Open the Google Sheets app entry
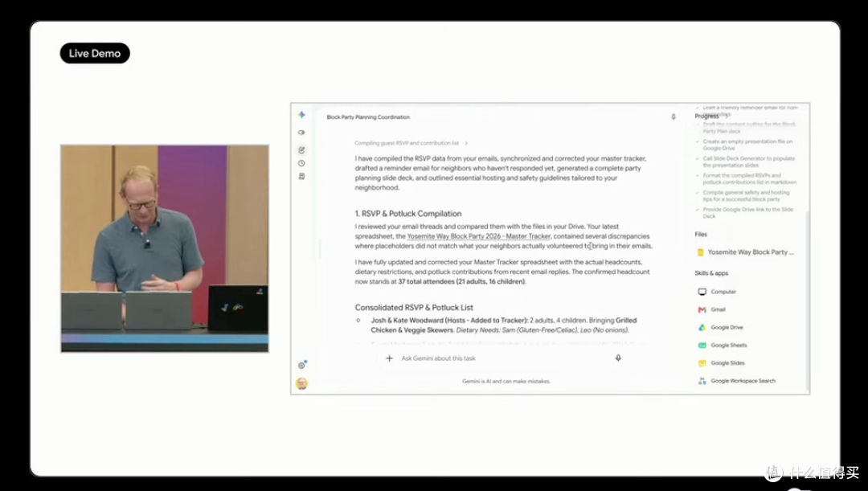 coord(723,345)
